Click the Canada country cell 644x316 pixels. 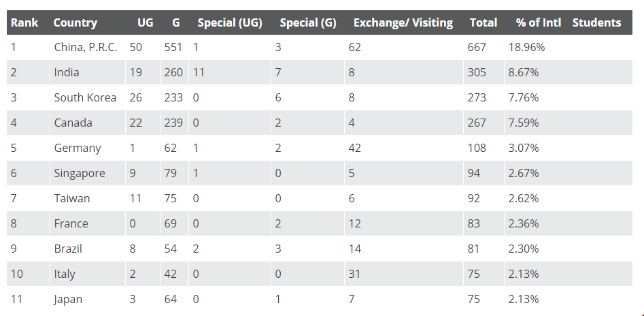coord(73,123)
